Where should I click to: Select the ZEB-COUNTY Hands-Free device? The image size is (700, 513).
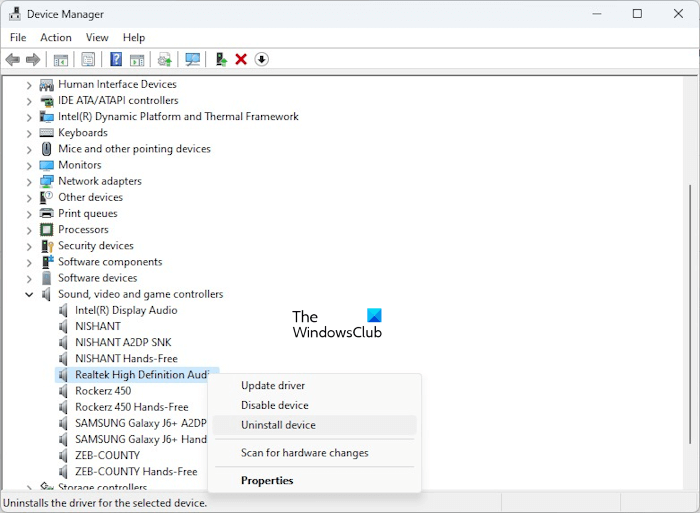coord(136,471)
